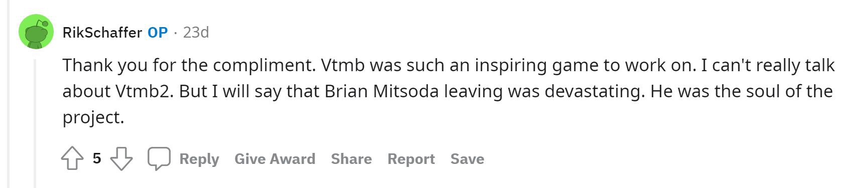This screenshot has width=868, height=188.
Task: Upvote RikSchaffer's comment
Action: click(72, 159)
